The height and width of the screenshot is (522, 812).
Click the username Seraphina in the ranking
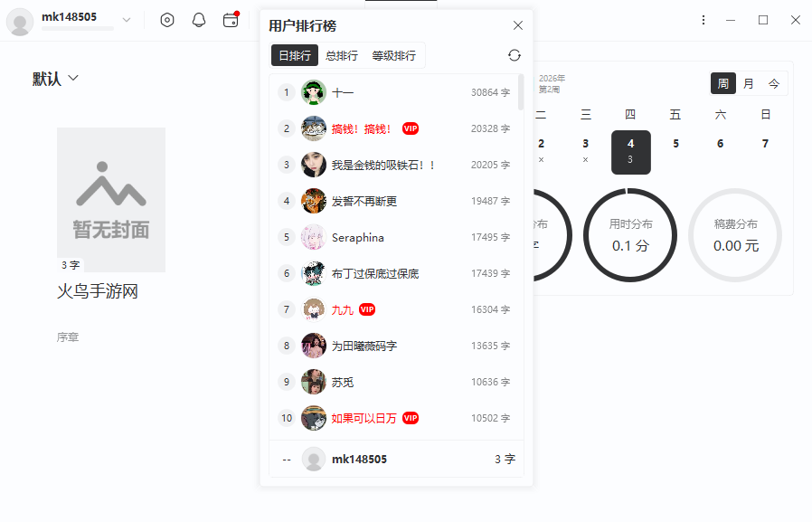(358, 238)
